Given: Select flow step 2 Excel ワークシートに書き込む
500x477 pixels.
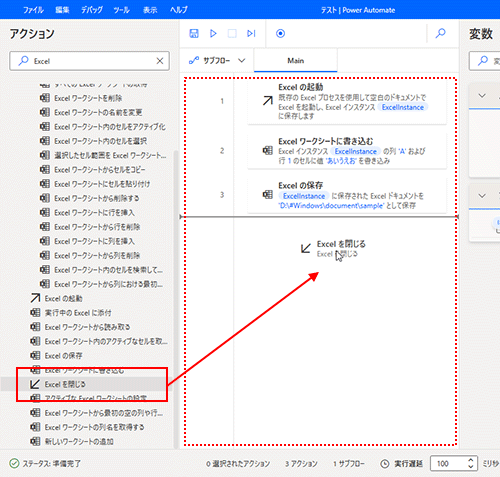Looking at the screenshot, I should pyautogui.click(x=347, y=151).
